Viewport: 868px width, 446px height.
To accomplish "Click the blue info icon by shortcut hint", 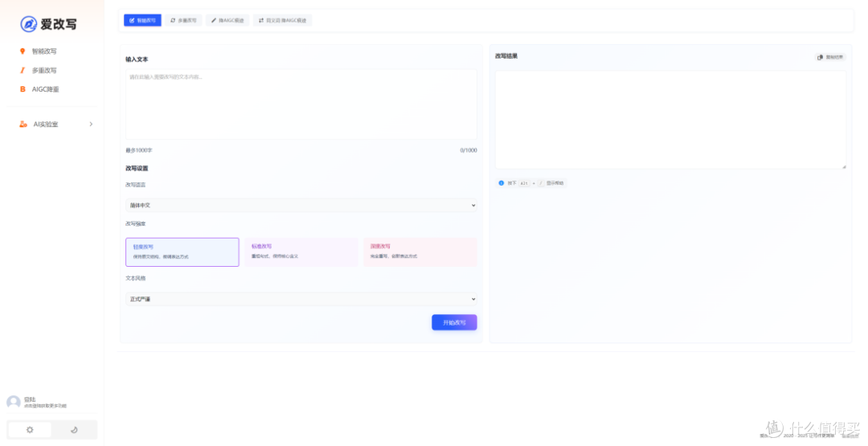I will coord(501,183).
